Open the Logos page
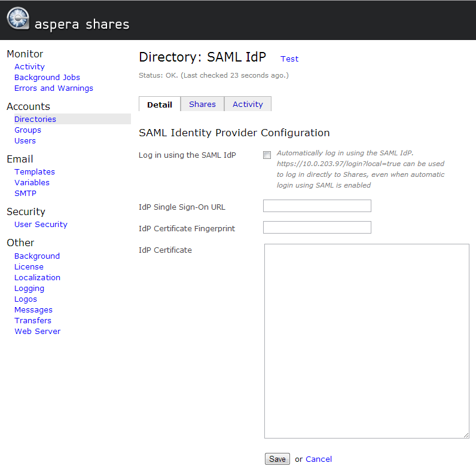476x469 pixels. (x=26, y=299)
